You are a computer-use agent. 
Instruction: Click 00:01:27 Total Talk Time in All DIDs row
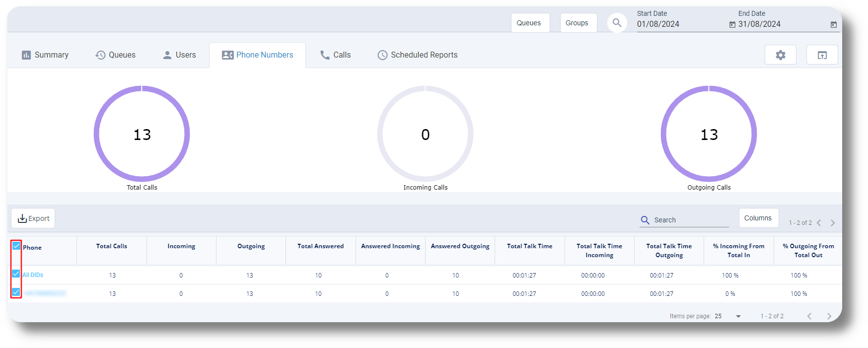(x=524, y=276)
